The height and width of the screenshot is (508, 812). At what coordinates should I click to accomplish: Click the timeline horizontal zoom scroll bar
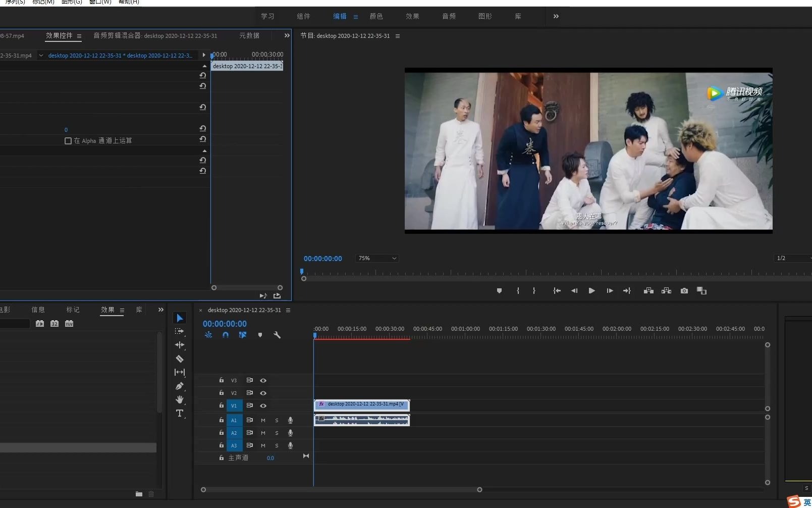[x=341, y=489]
